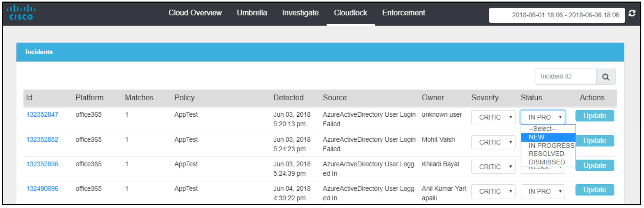Click the Actions column header
The height and width of the screenshot is (208, 644).
pyautogui.click(x=592, y=98)
